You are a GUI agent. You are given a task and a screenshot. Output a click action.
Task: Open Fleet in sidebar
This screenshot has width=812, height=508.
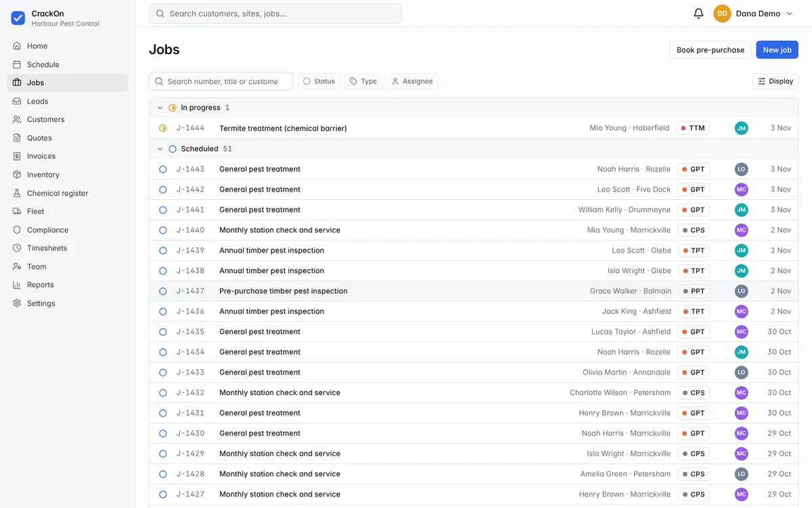pyautogui.click(x=68, y=211)
